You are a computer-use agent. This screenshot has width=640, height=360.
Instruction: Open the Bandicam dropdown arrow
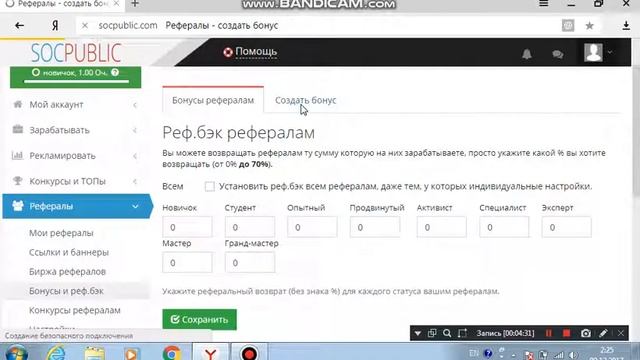pos(418,333)
